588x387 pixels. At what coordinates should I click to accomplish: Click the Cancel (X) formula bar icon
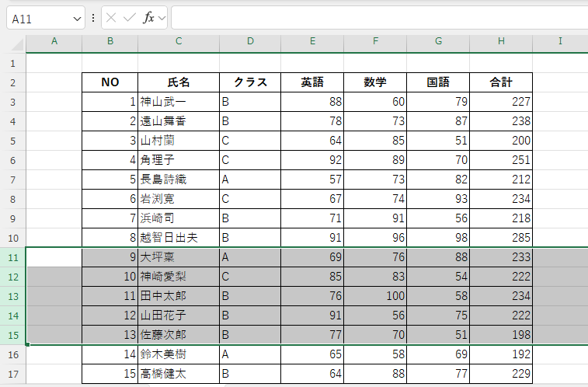[x=111, y=18]
